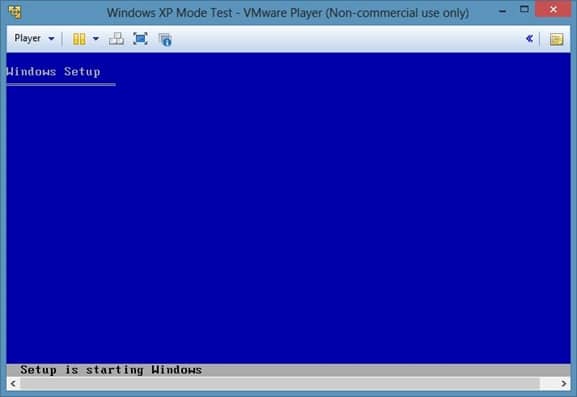Collapse toolbar with double chevron icon
Viewport: 577px width, 397px height.
click(530, 38)
